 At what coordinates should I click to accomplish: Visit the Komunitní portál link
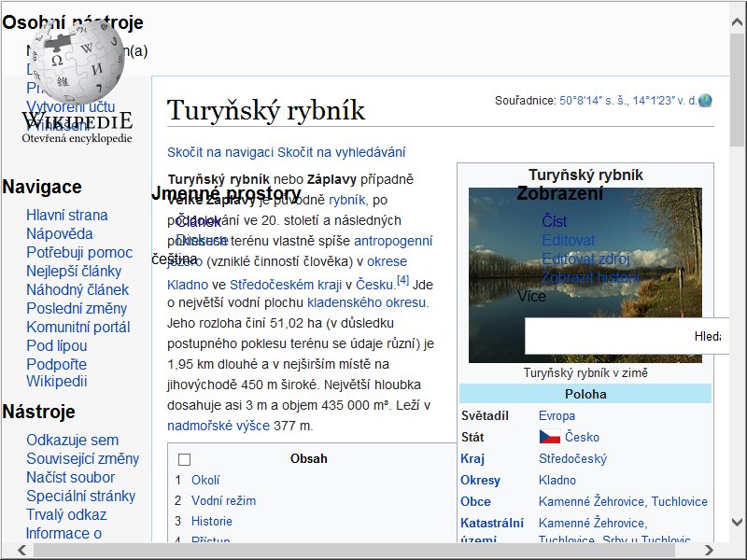(x=78, y=328)
